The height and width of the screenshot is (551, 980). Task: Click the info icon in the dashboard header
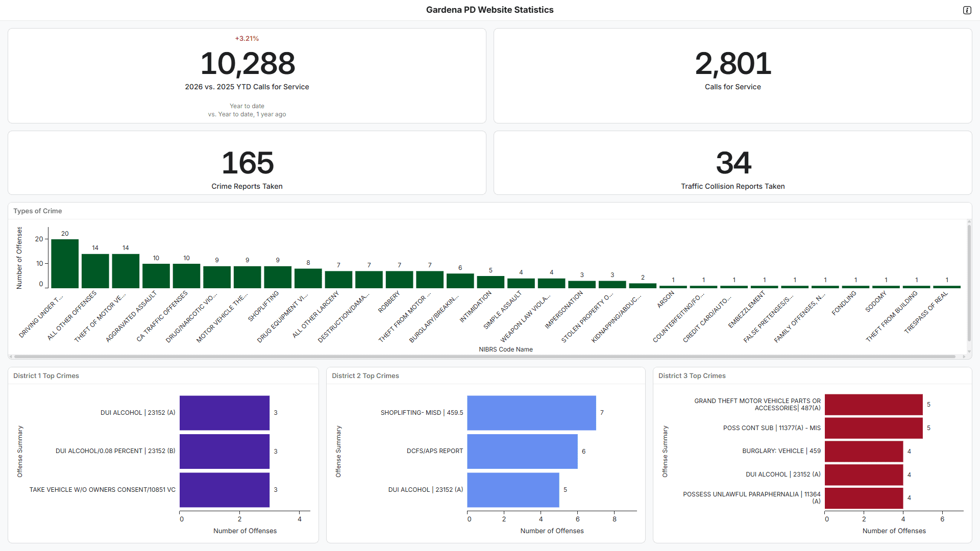click(x=967, y=10)
